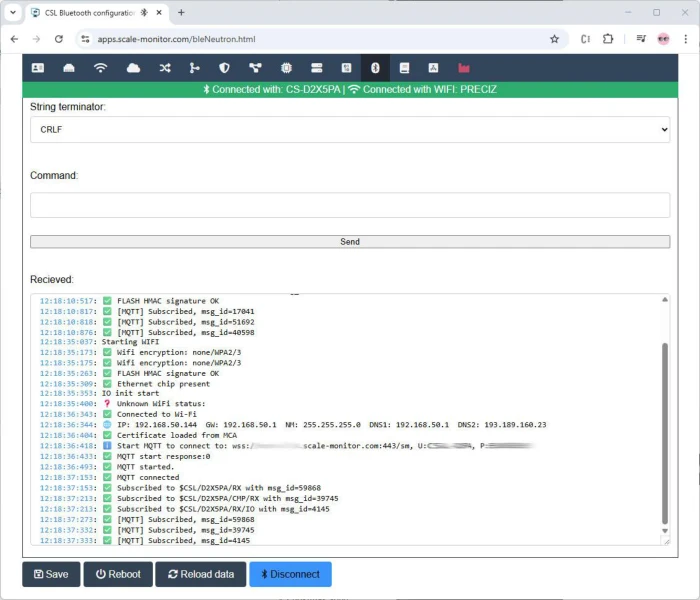Open the server rack icon tab

317,68
